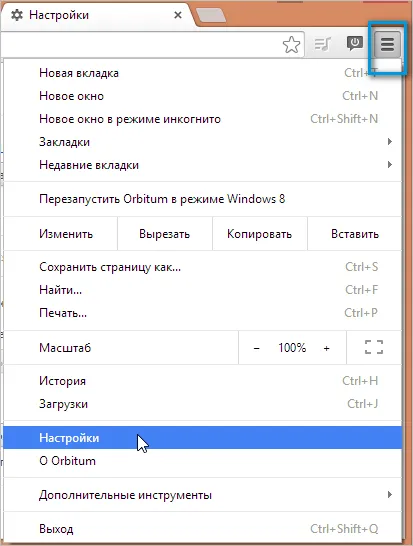The image size is (413, 546).
Task: Choose Выход to quit browser
Action: point(203,529)
